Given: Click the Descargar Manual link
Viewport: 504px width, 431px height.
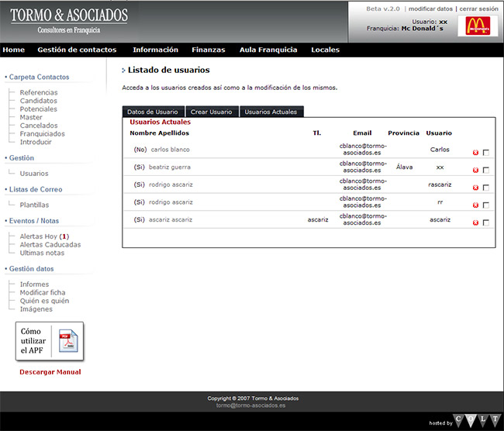Looking at the screenshot, I should point(50,372).
